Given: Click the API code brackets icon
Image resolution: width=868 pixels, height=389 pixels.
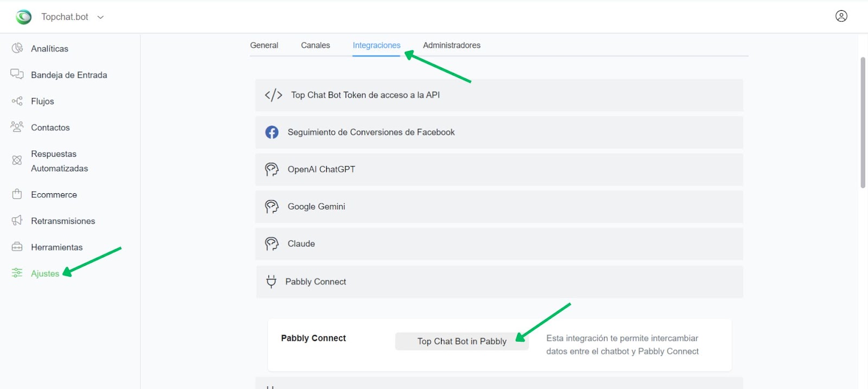Looking at the screenshot, I should pos(273,95).
